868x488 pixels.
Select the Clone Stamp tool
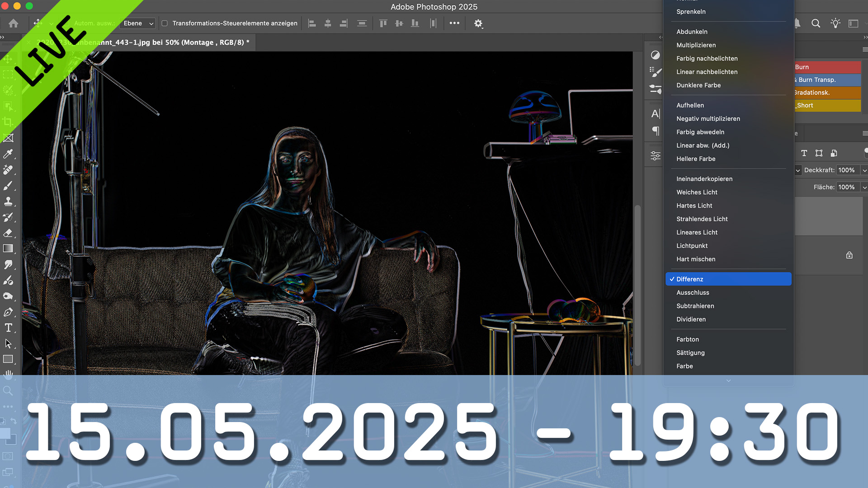point(8,202)
